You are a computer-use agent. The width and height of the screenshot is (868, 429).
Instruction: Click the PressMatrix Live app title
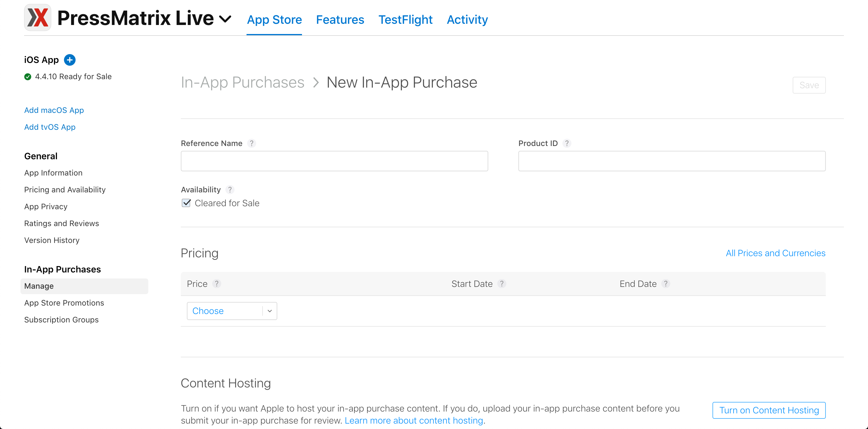[x=135, y=18]
